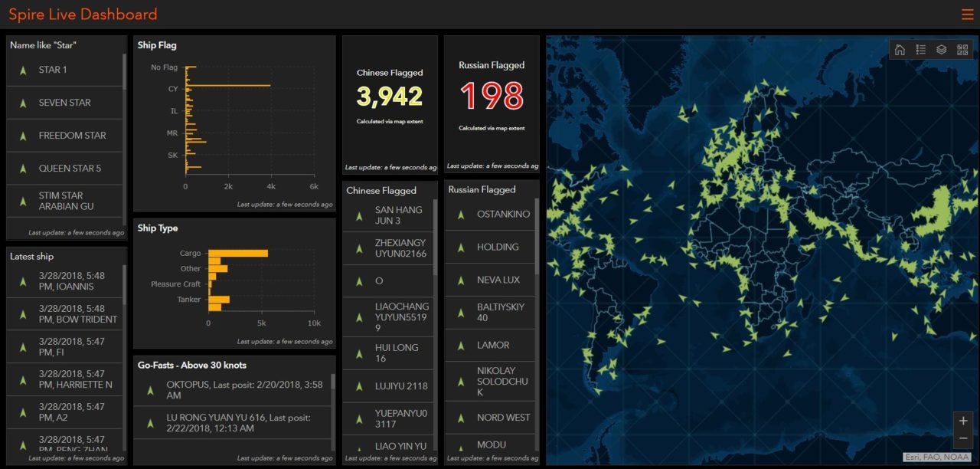Select HUI LONG 16 in Chinese Flagged list

pyautogui.click(x=398, y=353)
